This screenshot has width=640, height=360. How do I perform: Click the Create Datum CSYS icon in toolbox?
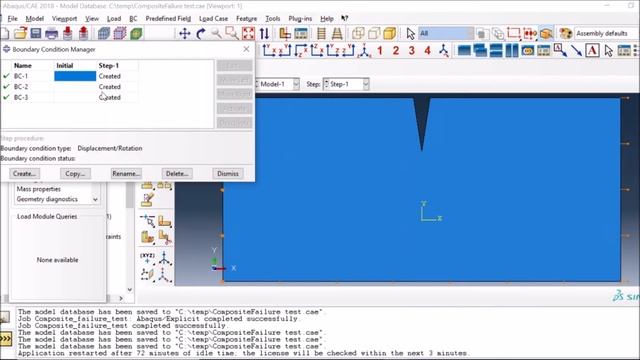164,275
